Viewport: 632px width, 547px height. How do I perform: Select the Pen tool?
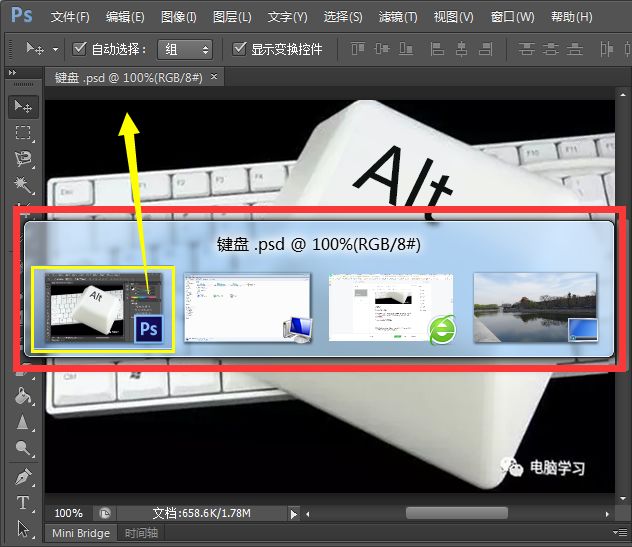tap(23, 477)
